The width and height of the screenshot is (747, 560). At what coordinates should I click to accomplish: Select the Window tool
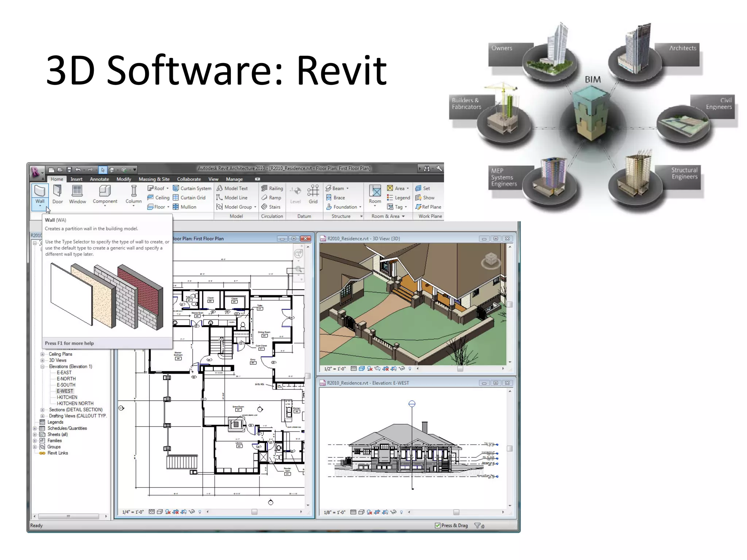coord(77,194)
